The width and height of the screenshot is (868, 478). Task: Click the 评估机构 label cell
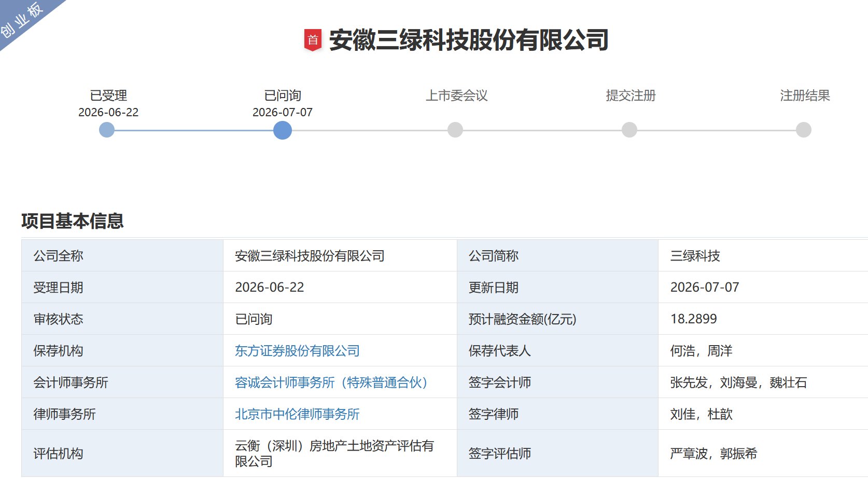coord(122,453)
